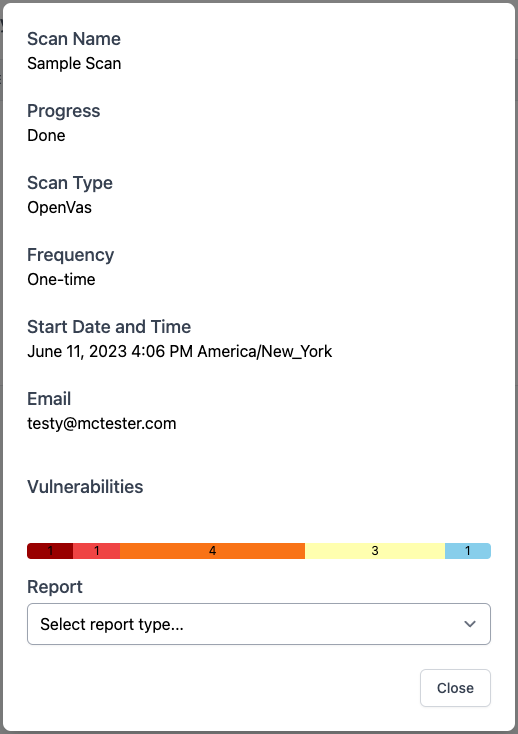The width and height of the screenshot is (518, 734).
Task: Click the Scan Name heading
Action: (74, 39)
